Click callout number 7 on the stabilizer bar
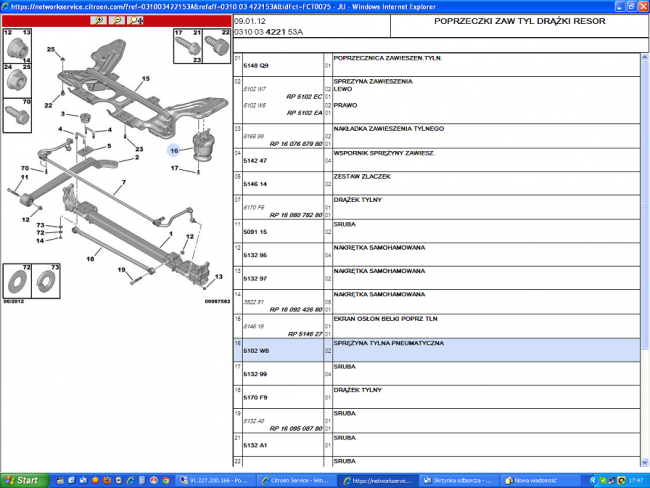Viewport: 650px width, 488px height. point(124,182)
